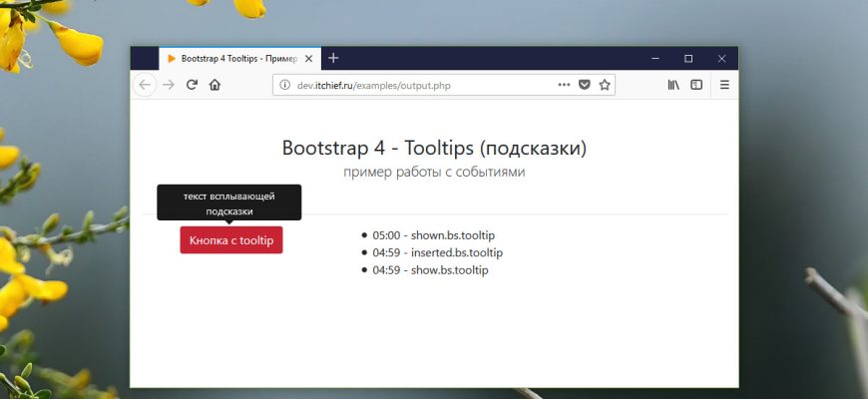Click the "05:00 - shown.bs.tooltip" list entry

[x=433, y=235]
